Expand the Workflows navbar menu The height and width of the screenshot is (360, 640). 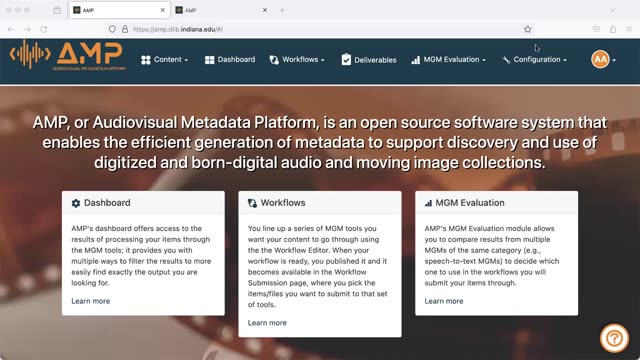click(297, 60)
